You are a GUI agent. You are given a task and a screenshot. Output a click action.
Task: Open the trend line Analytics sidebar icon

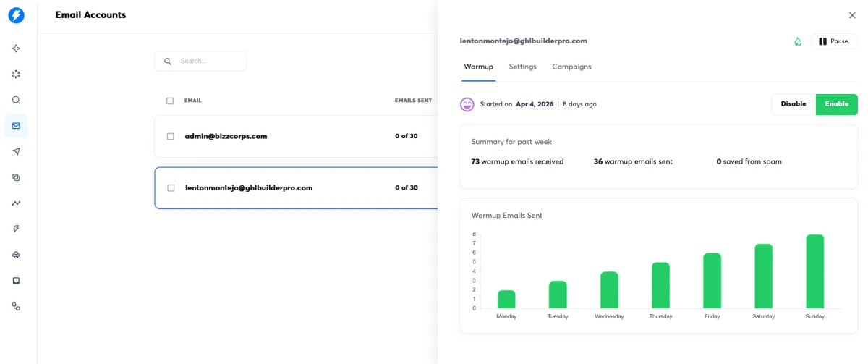[16, 203]
